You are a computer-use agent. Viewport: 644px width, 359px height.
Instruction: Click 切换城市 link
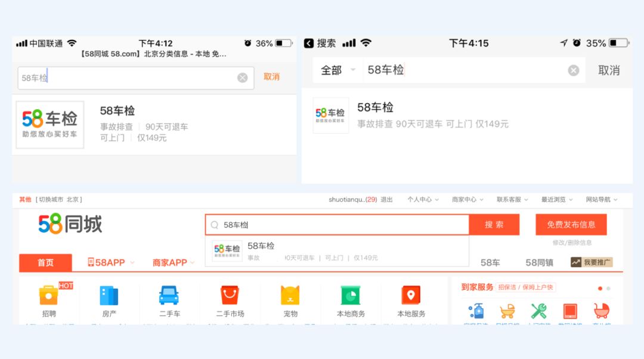click(x=51, y=200)
